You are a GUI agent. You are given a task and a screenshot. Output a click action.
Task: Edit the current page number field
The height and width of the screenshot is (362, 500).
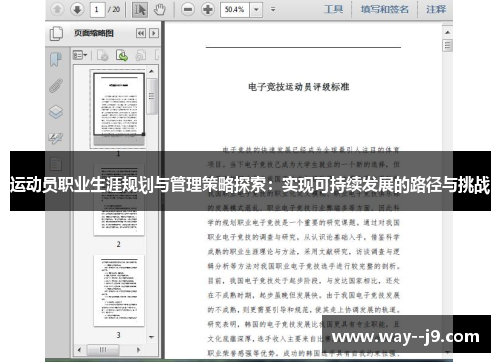[97, 9]
